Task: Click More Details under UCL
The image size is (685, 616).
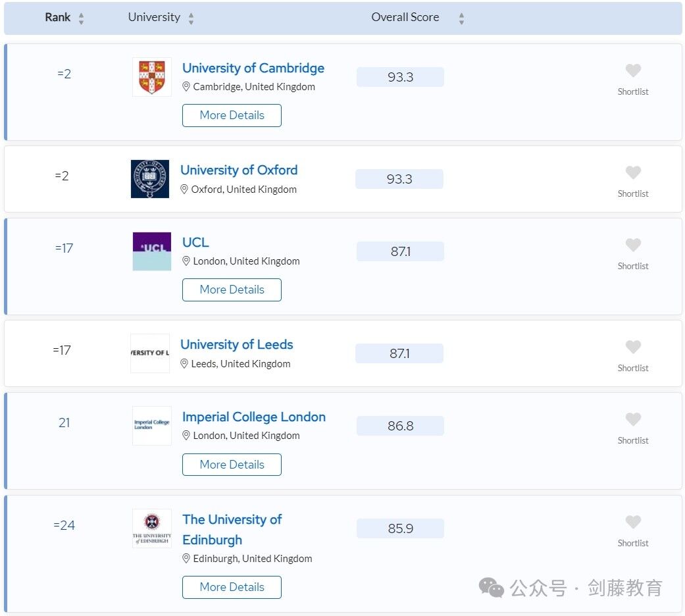Action: [x=232, y=290]
